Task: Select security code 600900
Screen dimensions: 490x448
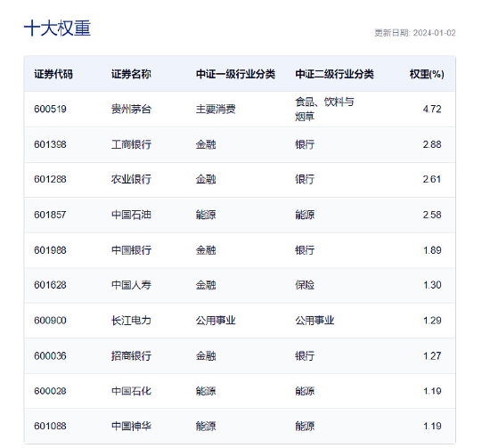Action: [x=50, y=321]
